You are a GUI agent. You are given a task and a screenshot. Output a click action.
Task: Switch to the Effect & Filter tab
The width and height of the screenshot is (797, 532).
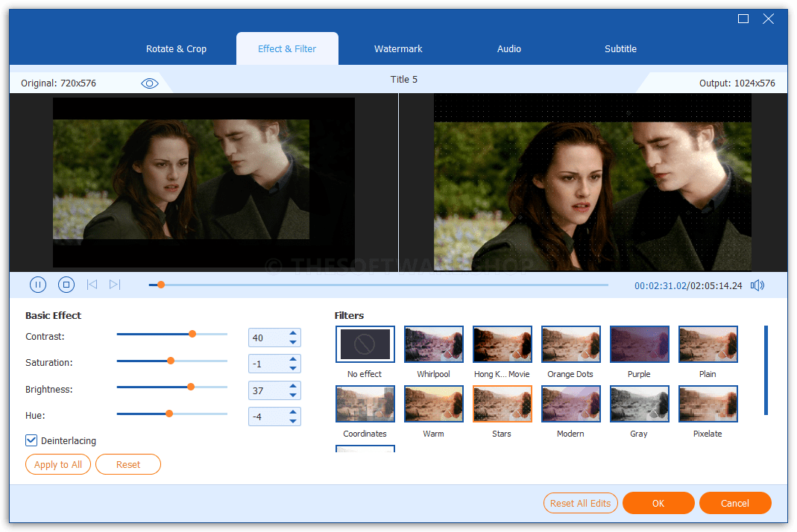287,48
